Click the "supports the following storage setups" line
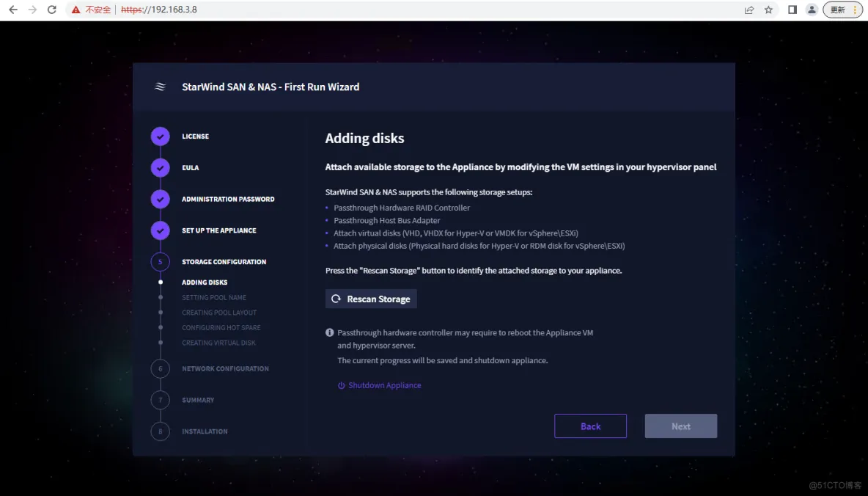Viewport: 868px width, 496px height. pyautogui.click(x=429, y=192)
